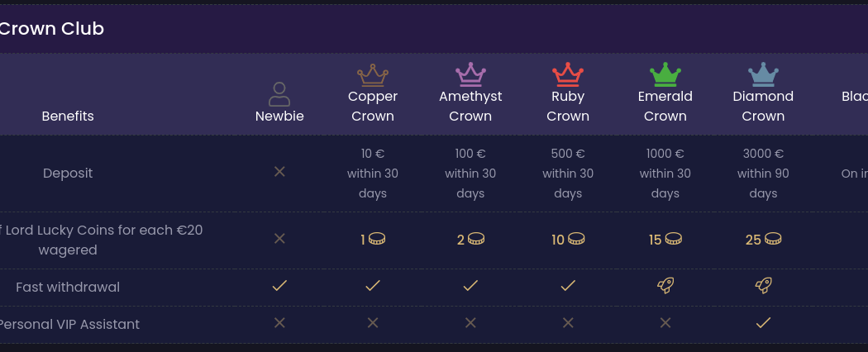Screen dimensions: 868x352
Task: Click the Fast withdrawal row label
Action: pos(68,288)
